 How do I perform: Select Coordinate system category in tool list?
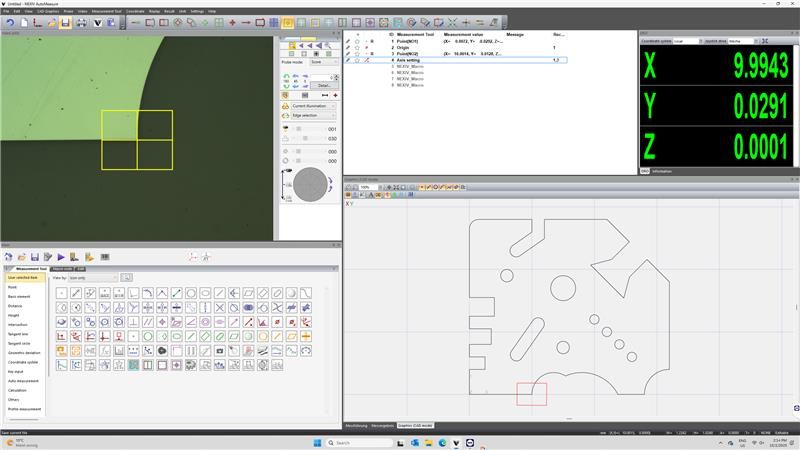pos(23,362)
